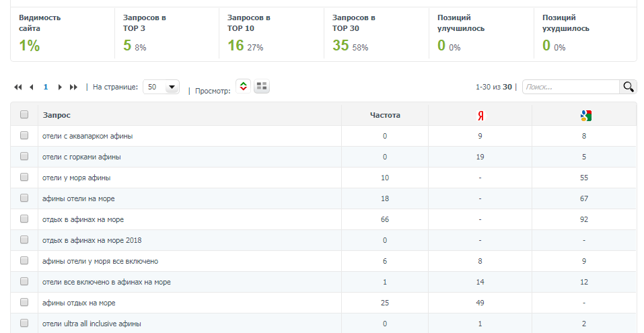Sort table by 'Частота' column header
Image resolution: width=644 pixels, height=333 pixels.
tap(385, 115)
